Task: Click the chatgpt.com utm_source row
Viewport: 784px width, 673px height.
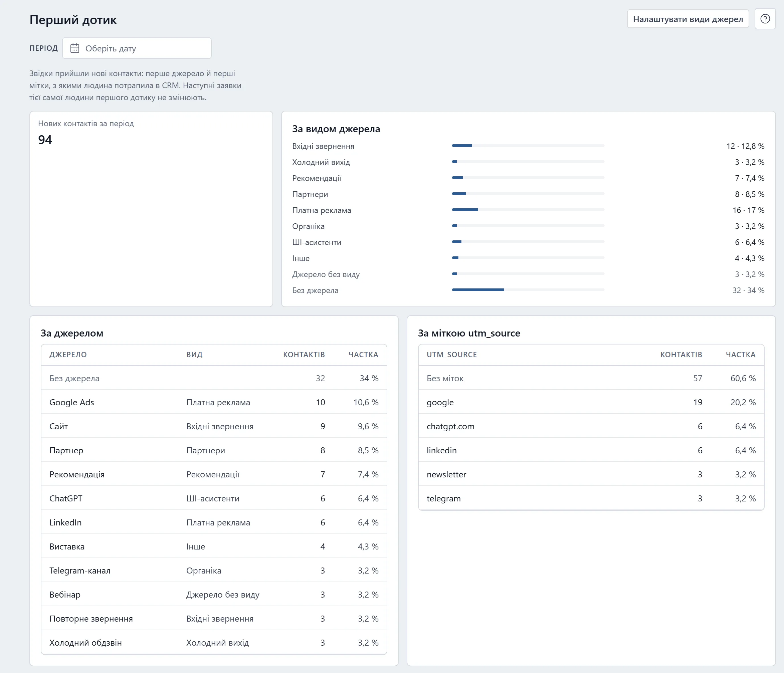Action: coord(591,426)
